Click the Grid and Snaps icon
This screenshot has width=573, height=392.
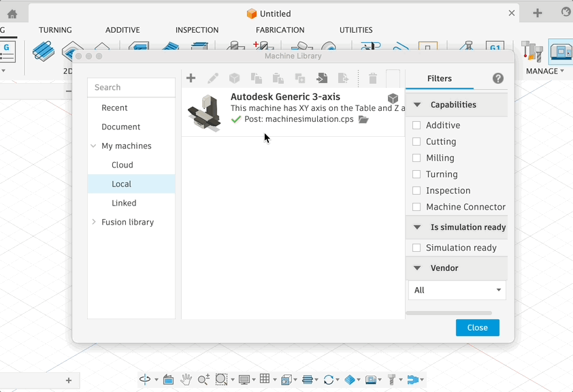click(x=265, y=380)
